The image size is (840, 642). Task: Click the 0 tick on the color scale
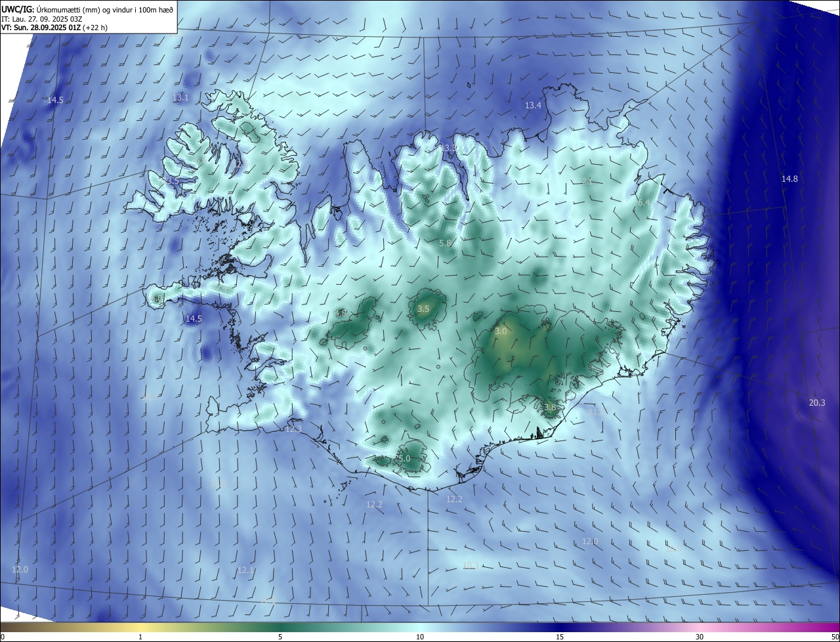pyautogui.click(x=2, y=637)
